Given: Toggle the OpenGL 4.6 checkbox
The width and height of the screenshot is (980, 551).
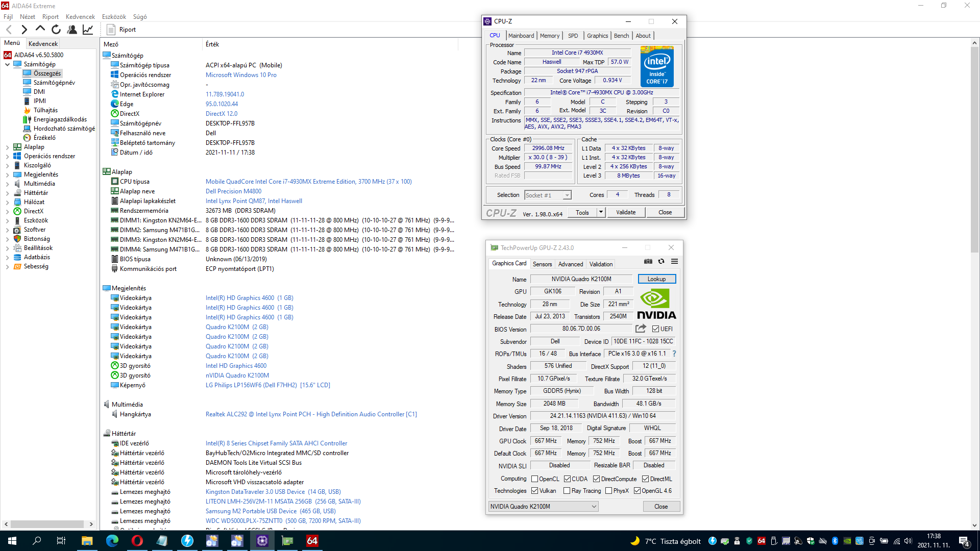Looking at the screenshot, I should click(x=637, y=491).
